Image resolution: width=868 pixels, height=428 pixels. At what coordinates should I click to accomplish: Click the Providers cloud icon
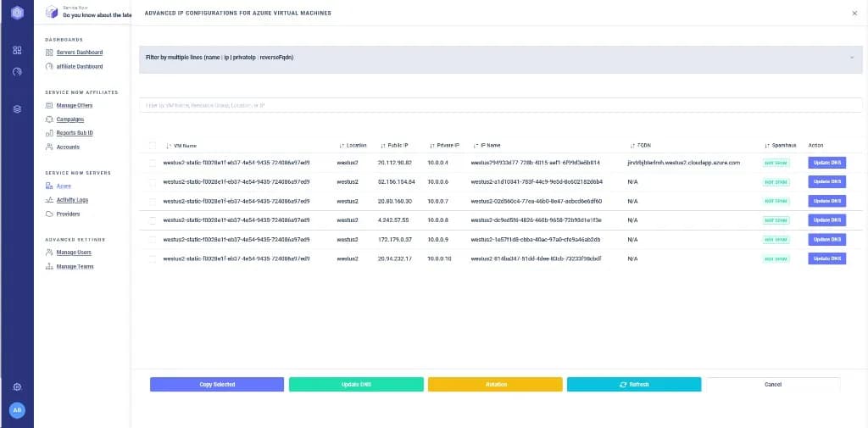pyautogui.click(x=49, y=214)
